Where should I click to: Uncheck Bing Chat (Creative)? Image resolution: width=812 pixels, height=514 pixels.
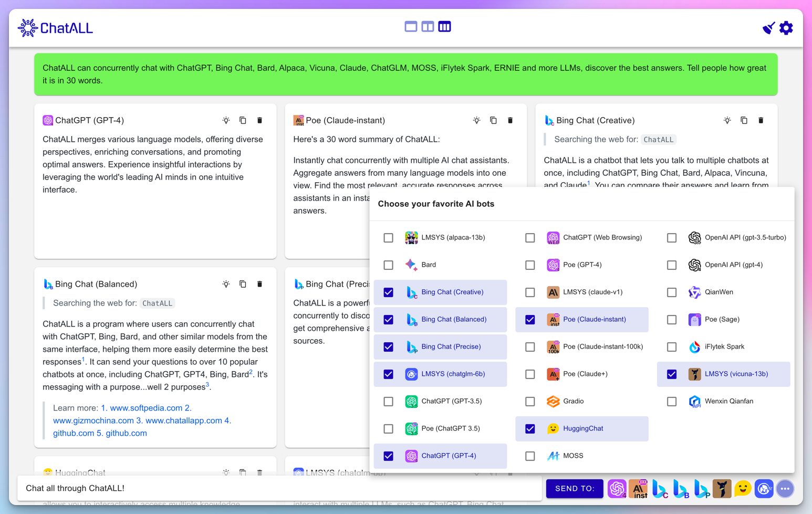click(388, 292)
